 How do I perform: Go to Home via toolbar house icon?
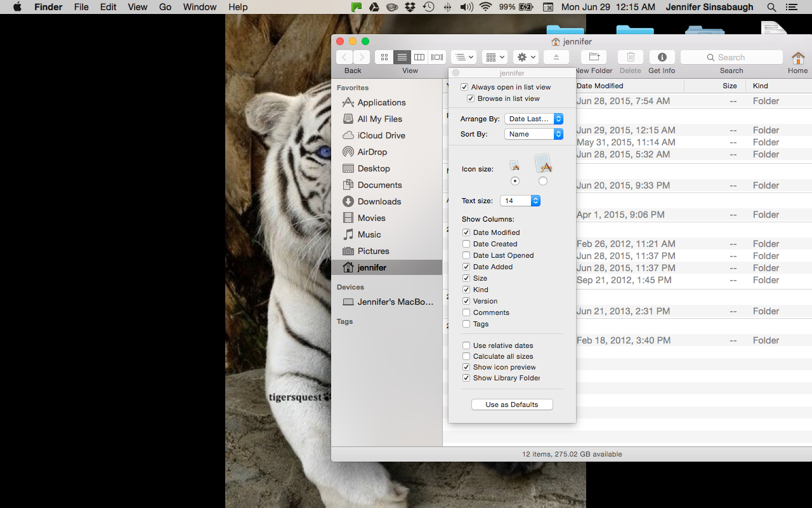click(x=798, y=58)
